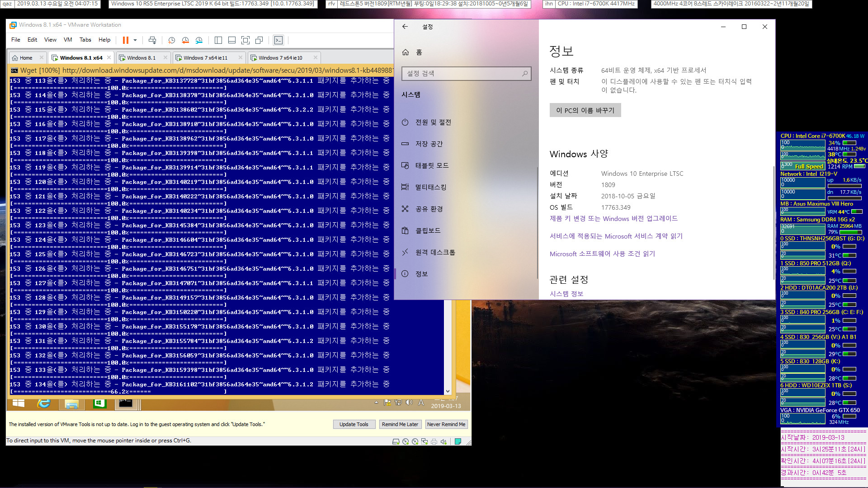Open Shared experiences (공유 환경) settings
Screen dimensions: 868x488
[x=466, y=209]
